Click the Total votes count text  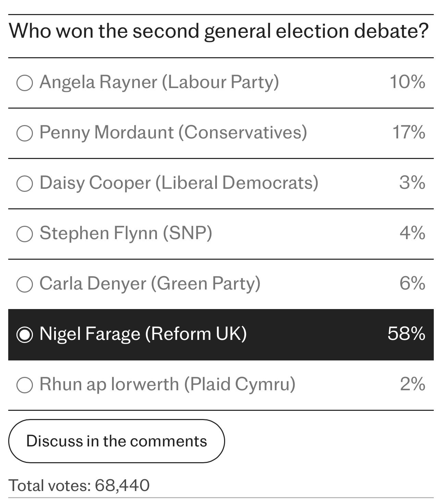(x=79, y=485)
